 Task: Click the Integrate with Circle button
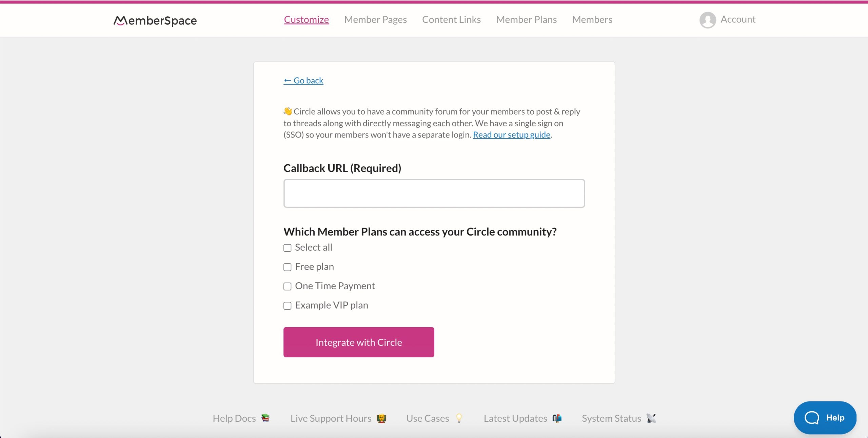(359, 342)
